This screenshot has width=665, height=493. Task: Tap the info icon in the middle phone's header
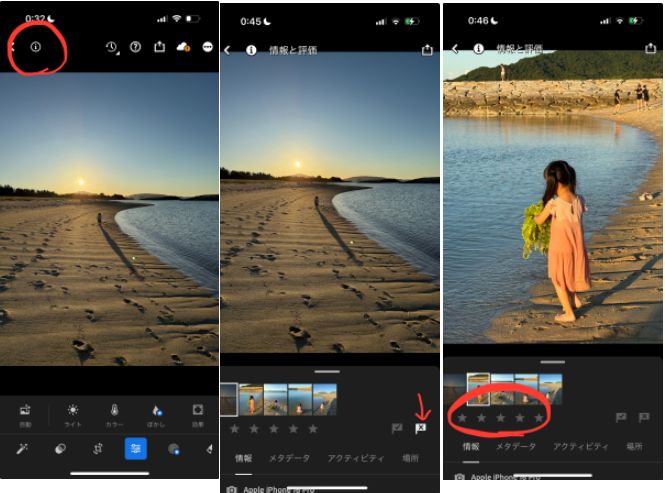251,50
